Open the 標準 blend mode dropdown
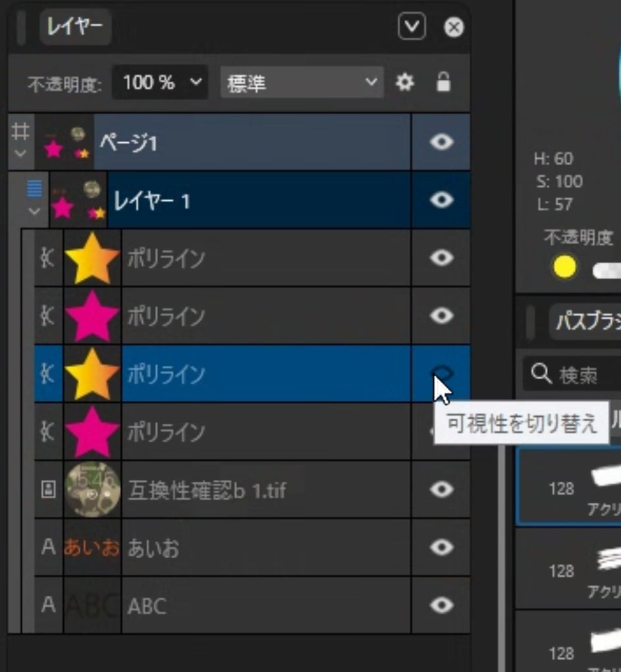The width and height of the screenshot is (621, 672). (301, 82)
